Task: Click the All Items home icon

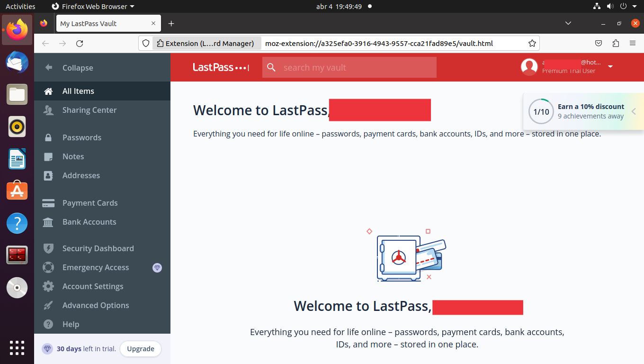Action: [x=48, y=91]
